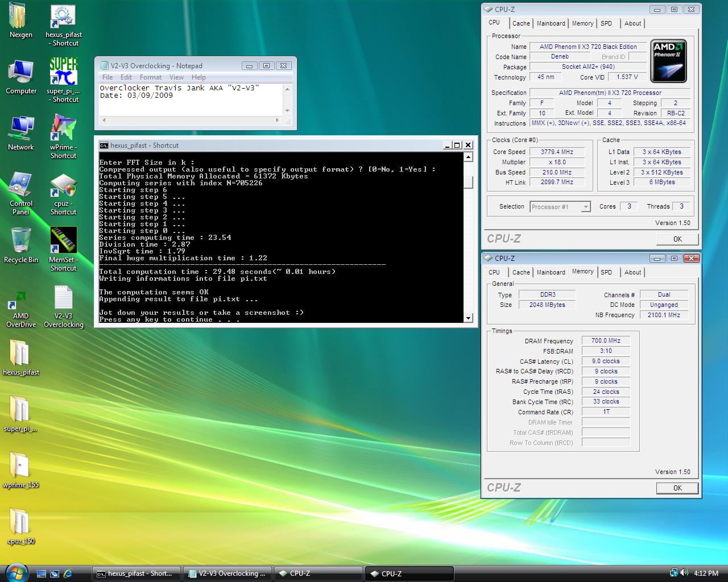The height and width of the screenshot is (582, 728).
Task: Launch cpuz shortcut desktop icon
Action: (64, 193)
